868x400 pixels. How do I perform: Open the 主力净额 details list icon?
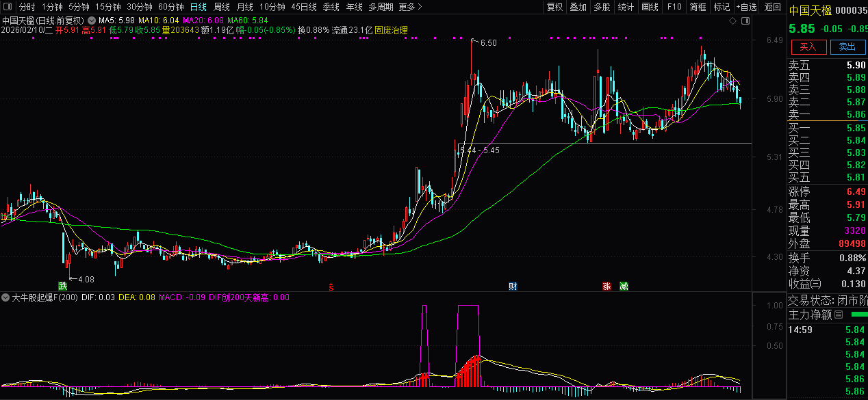pyautogui.click(x=839, y=315)
